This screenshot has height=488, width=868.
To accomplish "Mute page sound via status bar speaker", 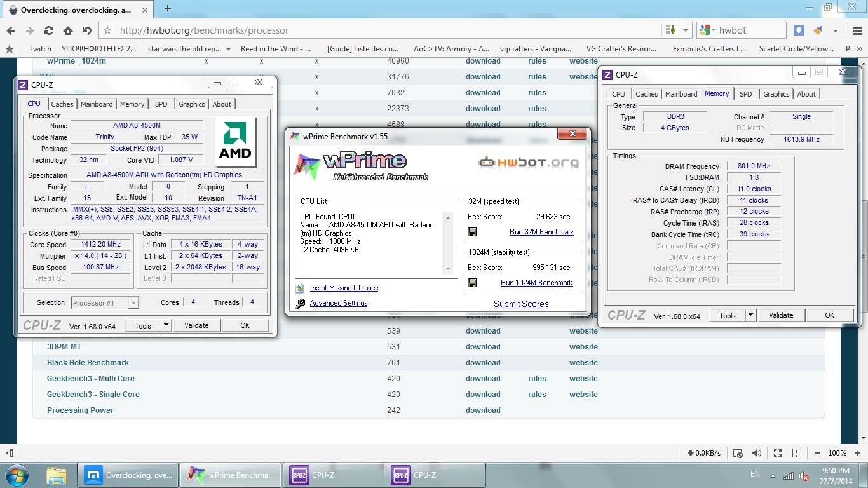I will (x=757, y=453).
